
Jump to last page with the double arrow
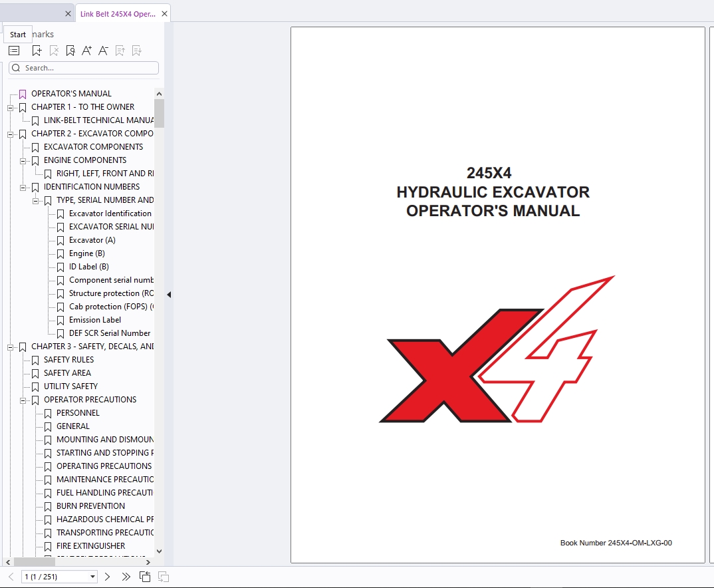click(126, 577)
